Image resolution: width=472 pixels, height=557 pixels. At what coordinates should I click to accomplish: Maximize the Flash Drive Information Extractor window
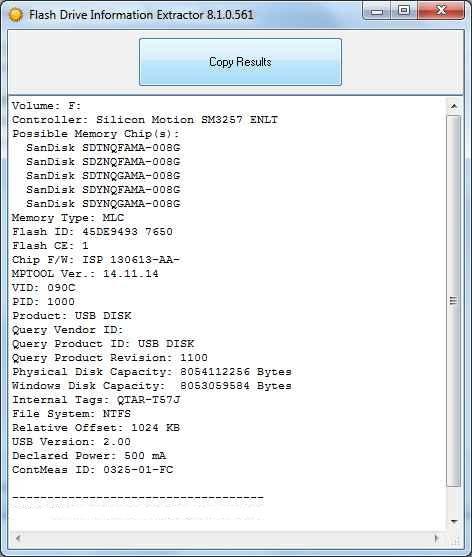404,11
